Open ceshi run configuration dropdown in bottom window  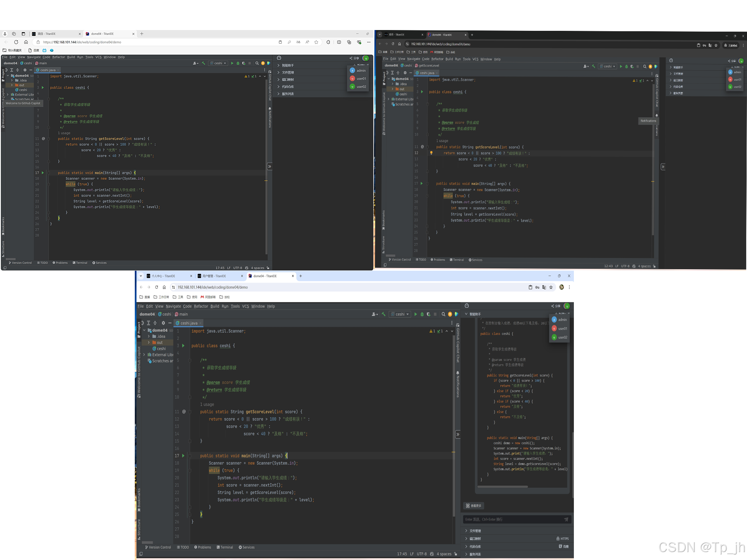pos(400,314)
